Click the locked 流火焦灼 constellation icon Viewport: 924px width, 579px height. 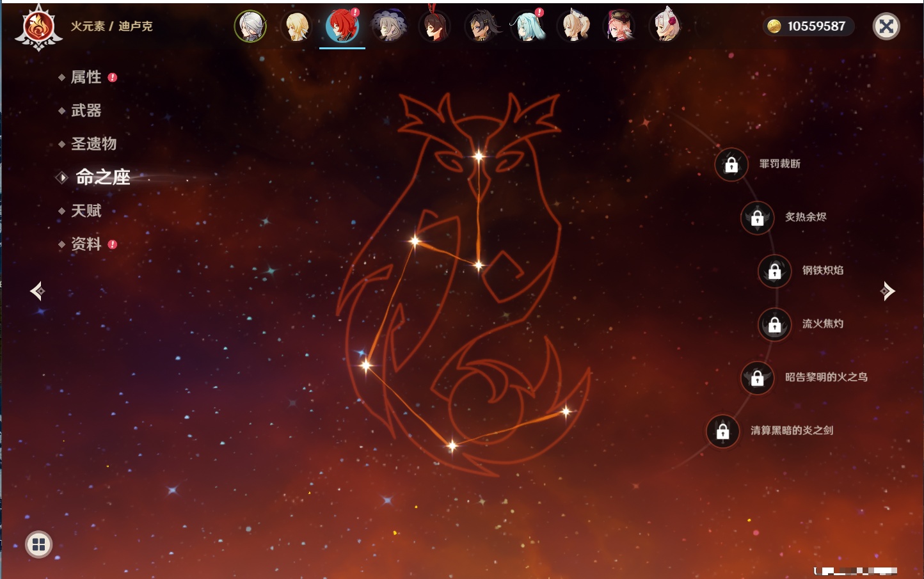point(775,324)
